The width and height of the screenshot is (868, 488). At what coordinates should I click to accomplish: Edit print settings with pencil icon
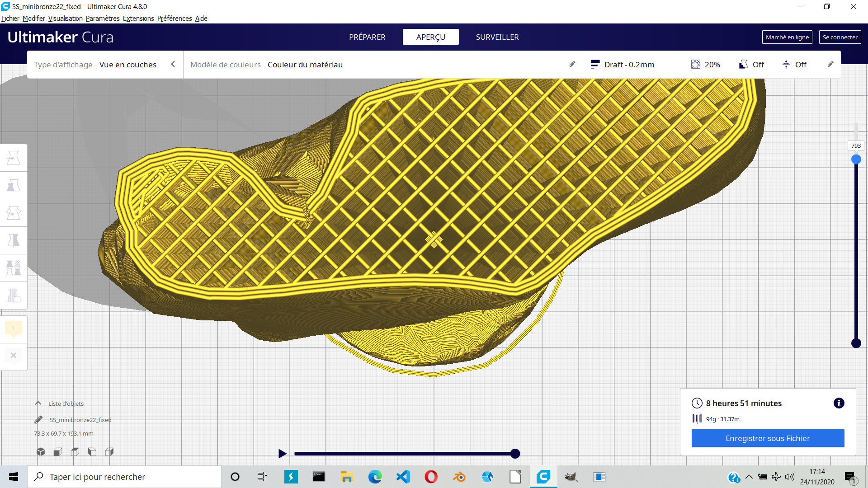tap(830, 64)
